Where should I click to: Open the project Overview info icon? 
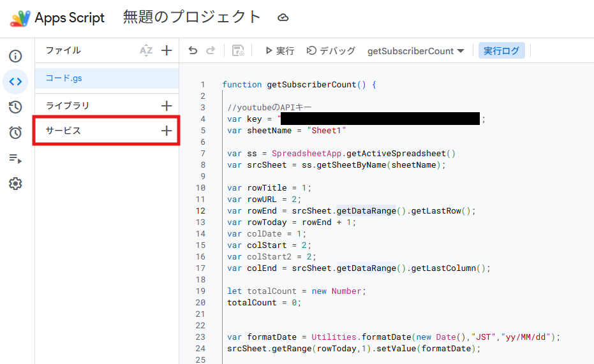(x=15, y=56)
